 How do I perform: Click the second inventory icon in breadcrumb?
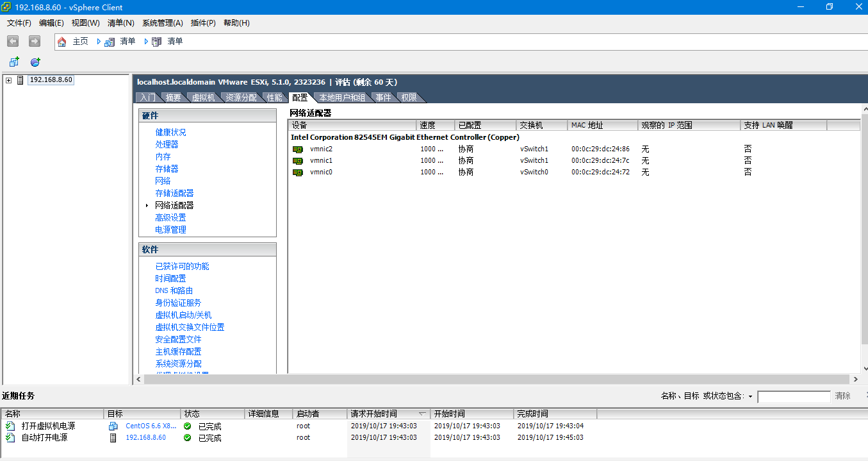[157, 42]
